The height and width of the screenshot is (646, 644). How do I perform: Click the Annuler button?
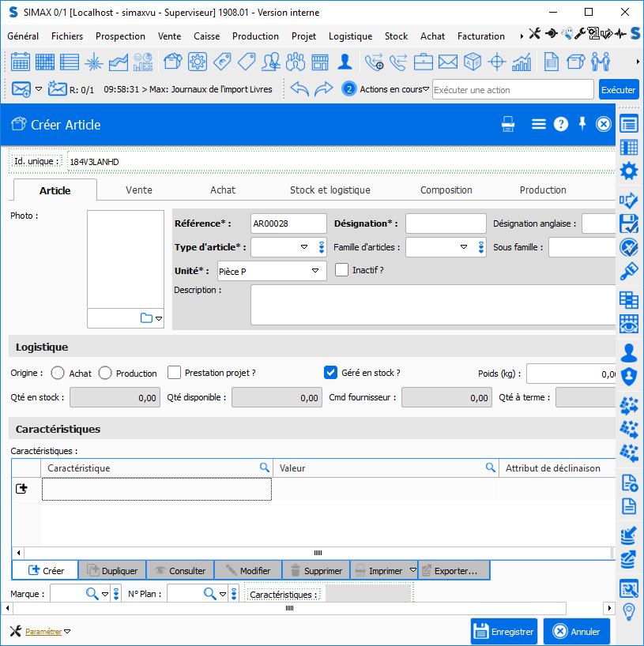[577, 631]
